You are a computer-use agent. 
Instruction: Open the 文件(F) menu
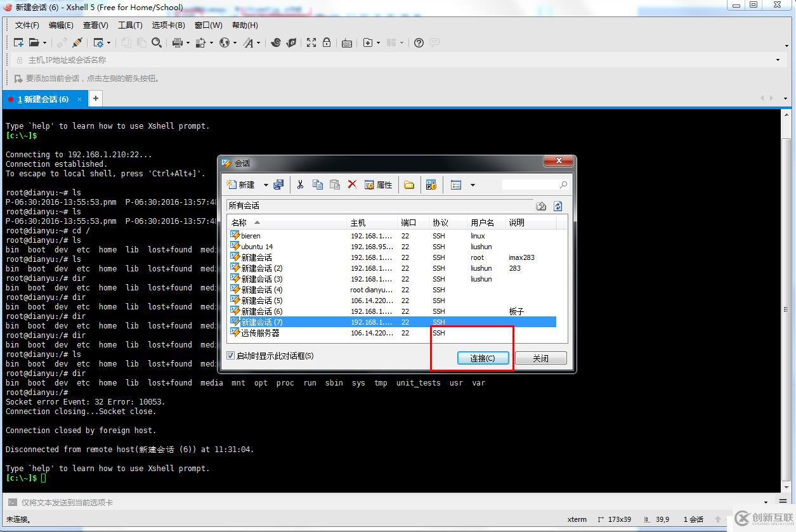click(x=27, y=25)
